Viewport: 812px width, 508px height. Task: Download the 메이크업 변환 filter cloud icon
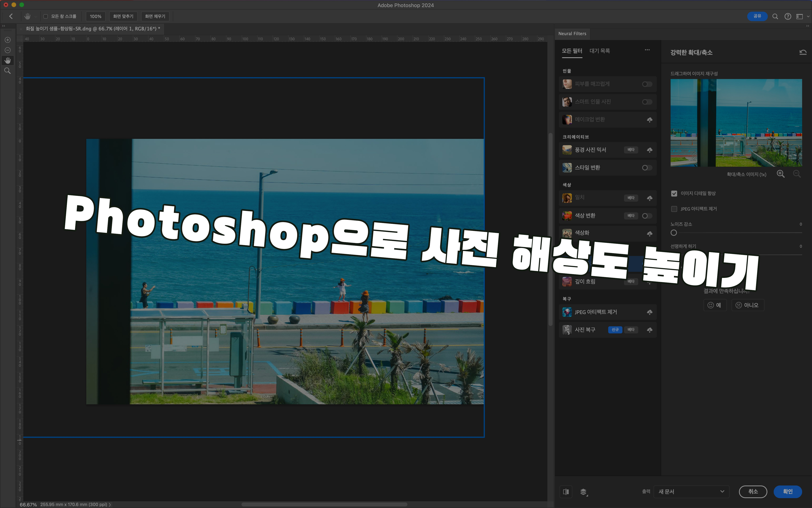[649, 120]
